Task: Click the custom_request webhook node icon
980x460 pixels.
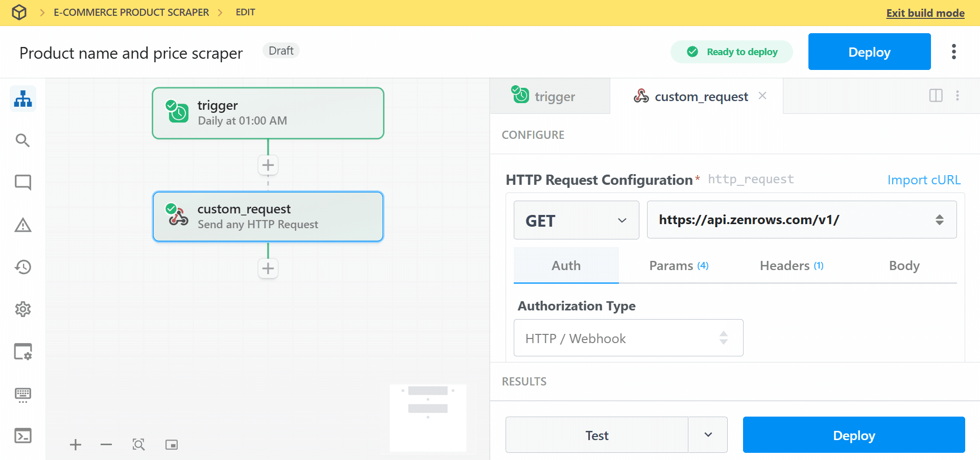Action: click(x=177, y=215)
